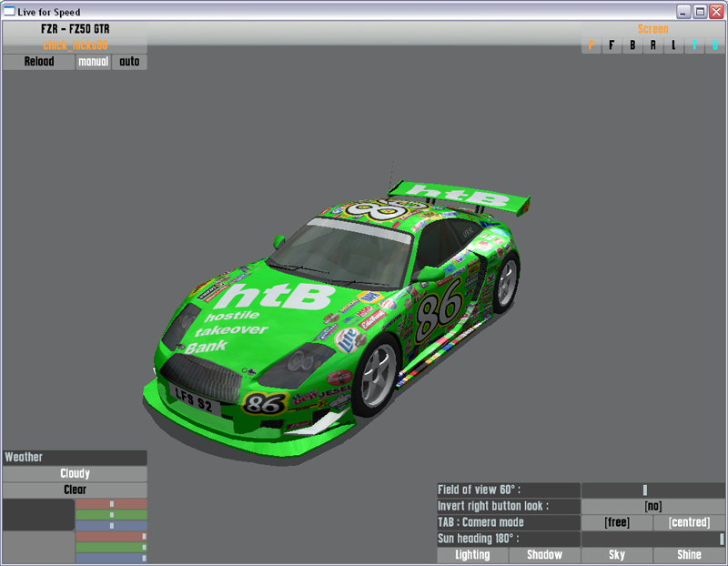Select auto reload mode
The width and height of the screenshot is (728, 566).
129,62
